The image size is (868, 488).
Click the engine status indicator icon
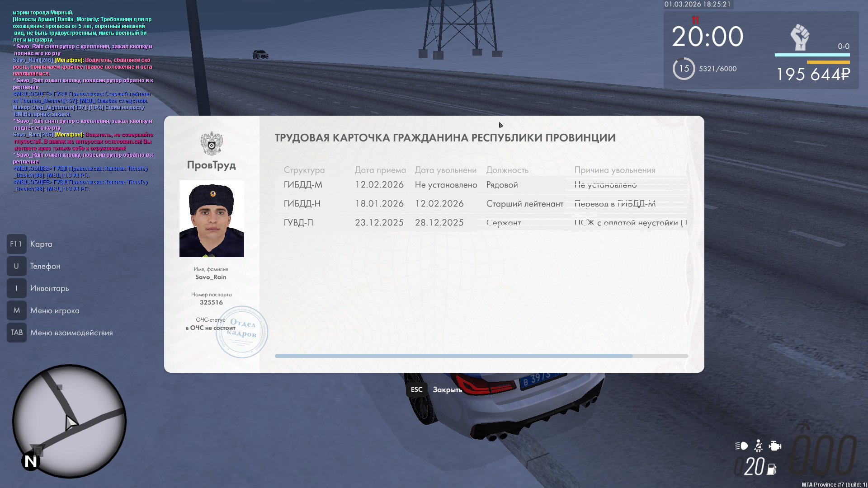pos(775,446)
